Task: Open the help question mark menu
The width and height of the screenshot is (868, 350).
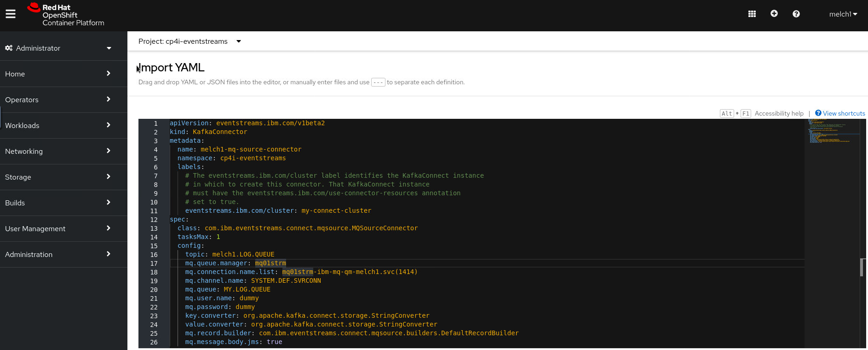Action: point(796,14)
